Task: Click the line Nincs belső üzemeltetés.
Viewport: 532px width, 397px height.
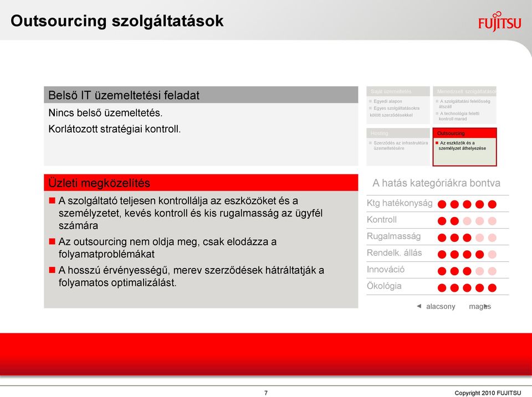Action: (x=105, y=112)
